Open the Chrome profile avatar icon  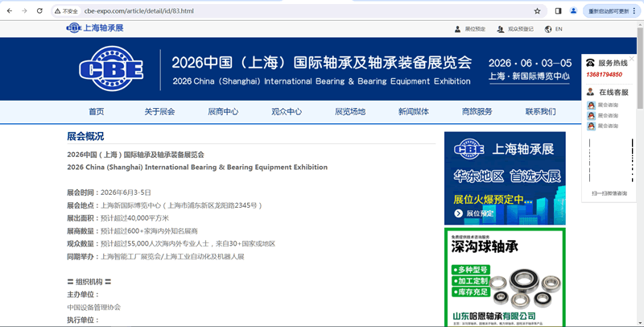click(x=573, y=11)
